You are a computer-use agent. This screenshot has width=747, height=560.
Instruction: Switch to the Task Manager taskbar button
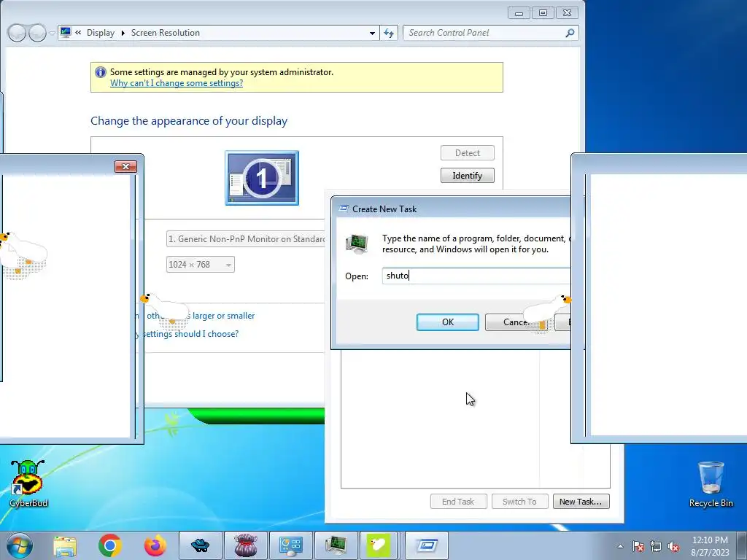pyautogui.click(x=336, y=545)
